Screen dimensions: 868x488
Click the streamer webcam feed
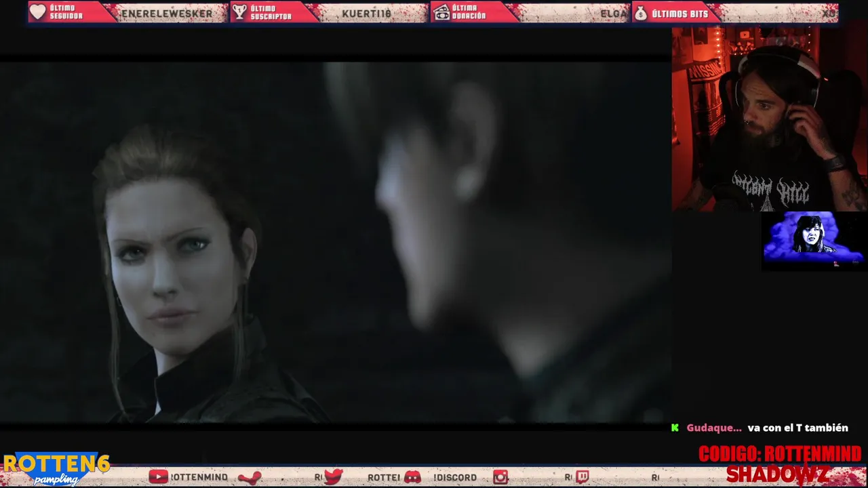point(770,119)
